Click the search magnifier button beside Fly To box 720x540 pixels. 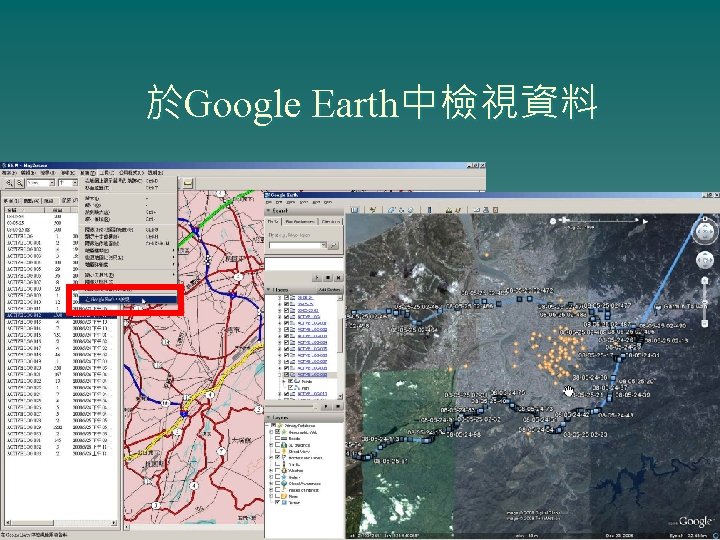pos(334,246)
